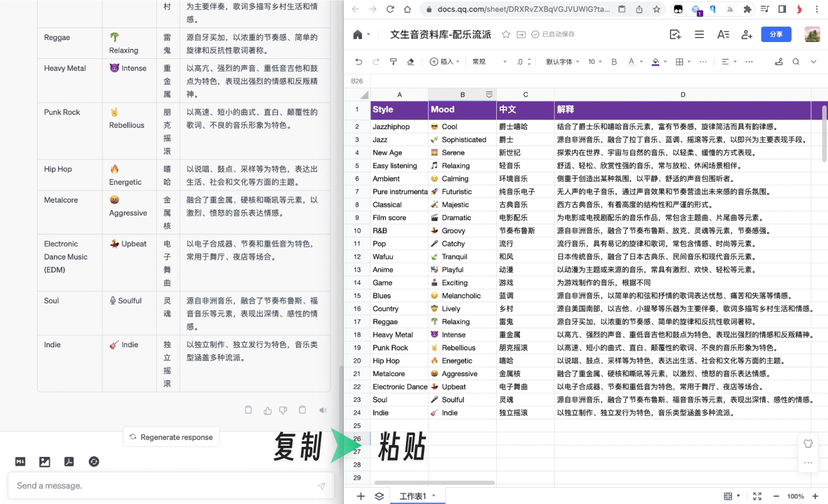Click the speaker read-aloud icon
The image size is (828, 504).
point(322,411)
